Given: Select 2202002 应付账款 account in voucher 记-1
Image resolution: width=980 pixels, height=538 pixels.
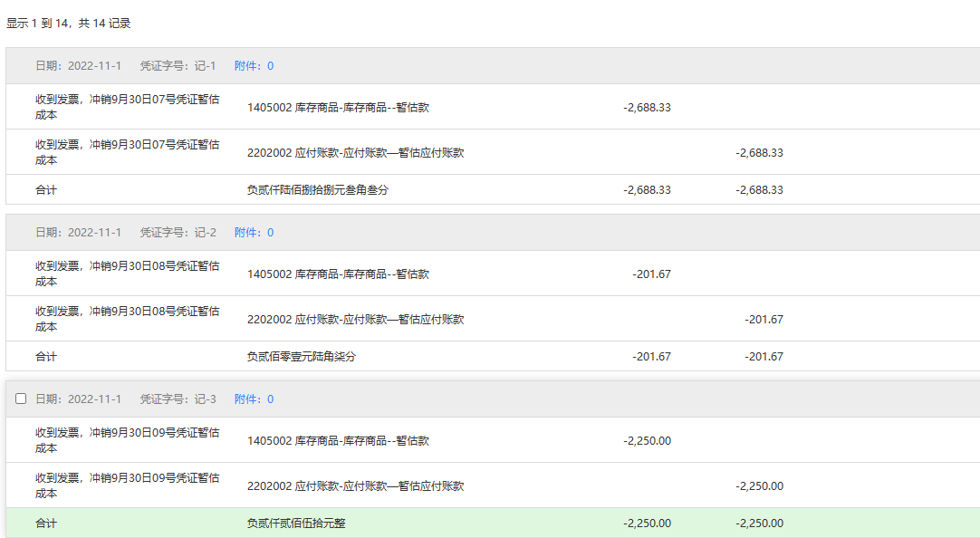Looking at the screenshot, I should point(355,153).
